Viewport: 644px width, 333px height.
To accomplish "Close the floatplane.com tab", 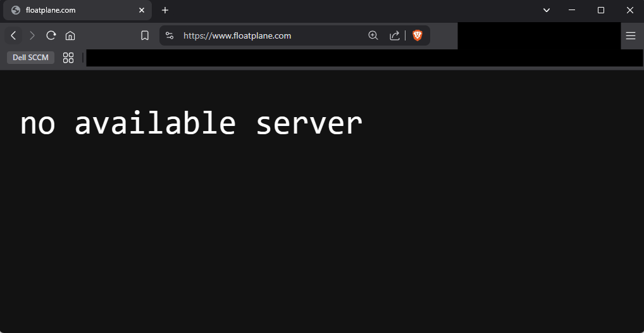I will pos(142,10).
